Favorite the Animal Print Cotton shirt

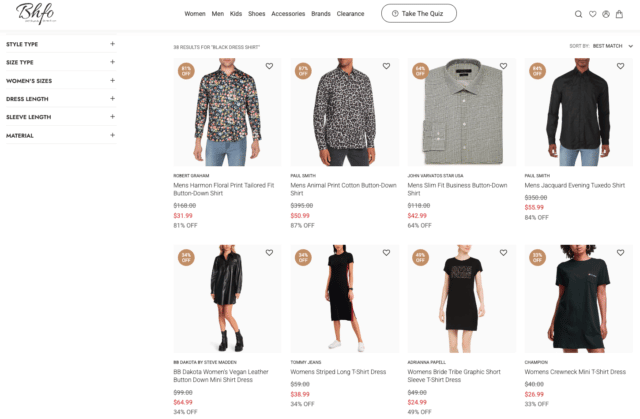click(386, 66)
